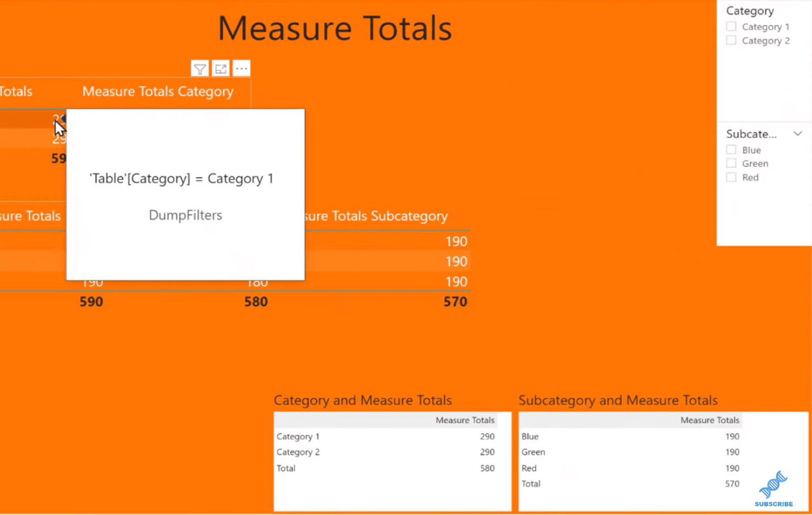This screenshot has width=812, height=515.
Task: Click Category 2 label in slicer
Action: (x=766, y=41)
